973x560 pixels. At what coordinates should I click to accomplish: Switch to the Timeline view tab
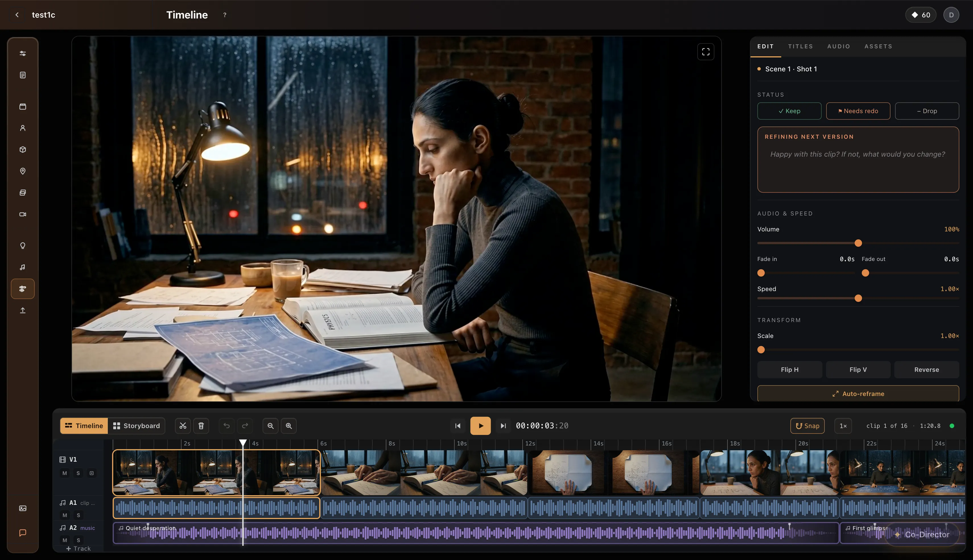click(84, 426)
